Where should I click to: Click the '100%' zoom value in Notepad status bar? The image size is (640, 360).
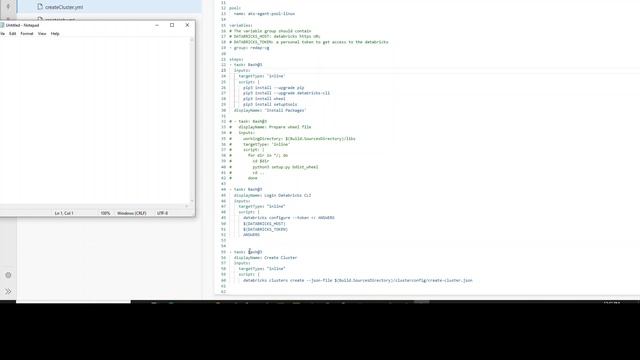click(105, 213)
